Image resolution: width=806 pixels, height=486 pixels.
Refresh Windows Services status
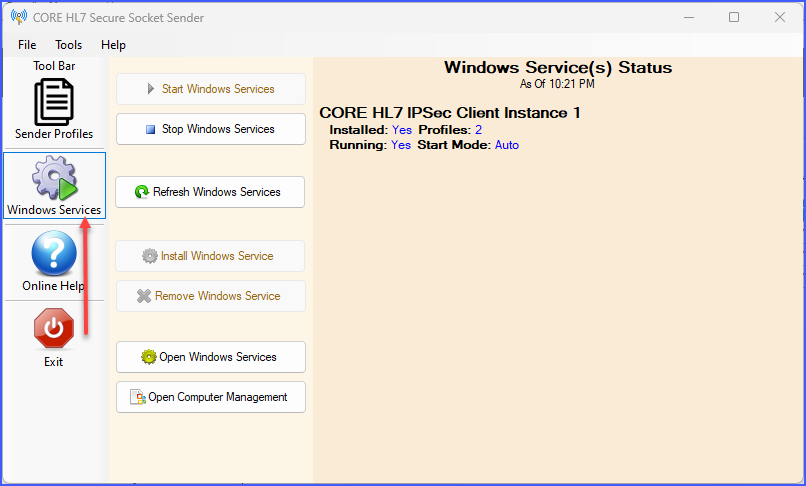(210, 192)
